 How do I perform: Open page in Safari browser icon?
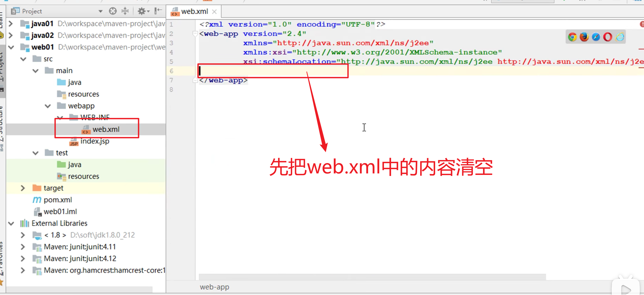(x=596, y=37)
